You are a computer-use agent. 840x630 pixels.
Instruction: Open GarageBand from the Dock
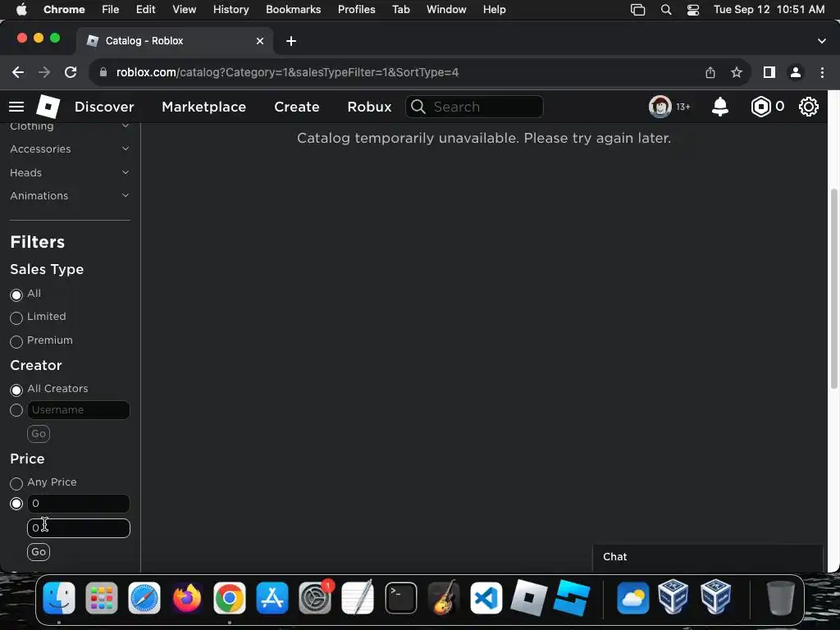(x=444, y=598)
